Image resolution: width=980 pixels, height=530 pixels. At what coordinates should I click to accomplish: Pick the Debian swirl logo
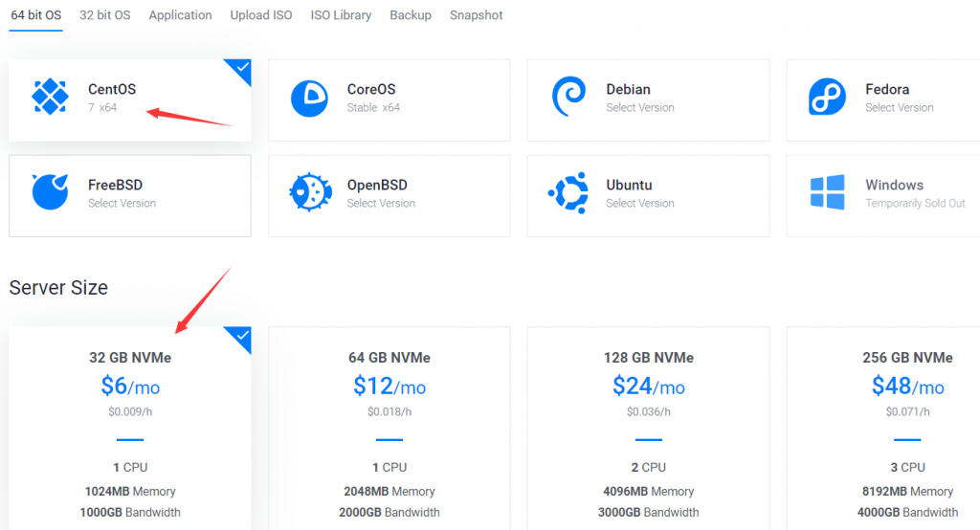[x=568, y=97]
